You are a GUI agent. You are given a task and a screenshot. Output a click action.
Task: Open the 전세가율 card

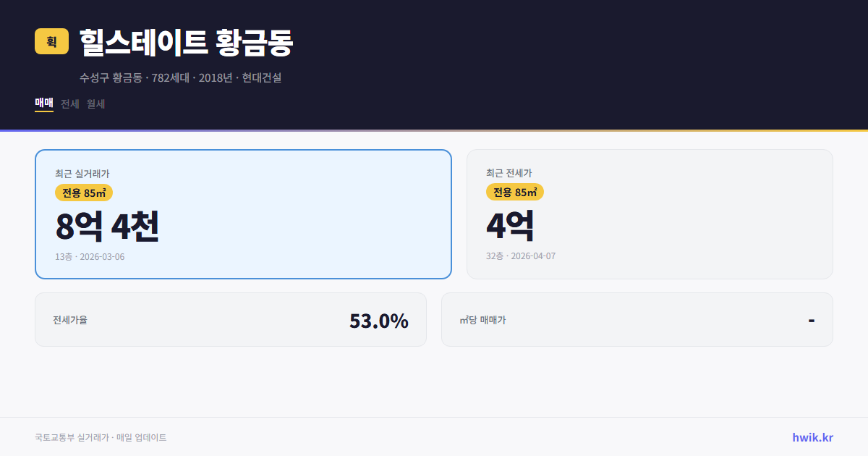[x=231, y=319]
